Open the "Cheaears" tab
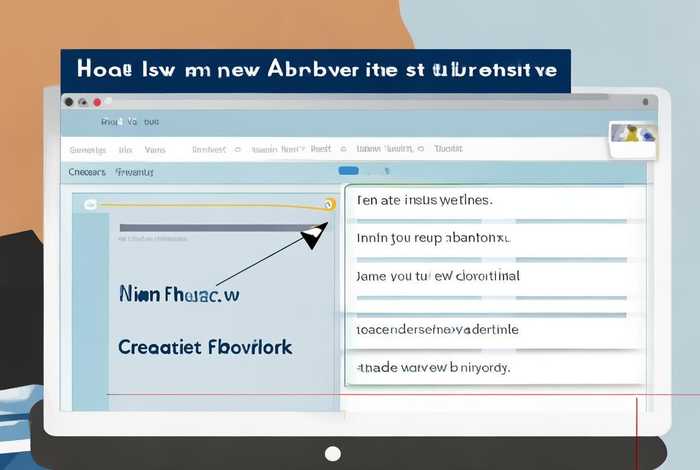 click(86, 172)
